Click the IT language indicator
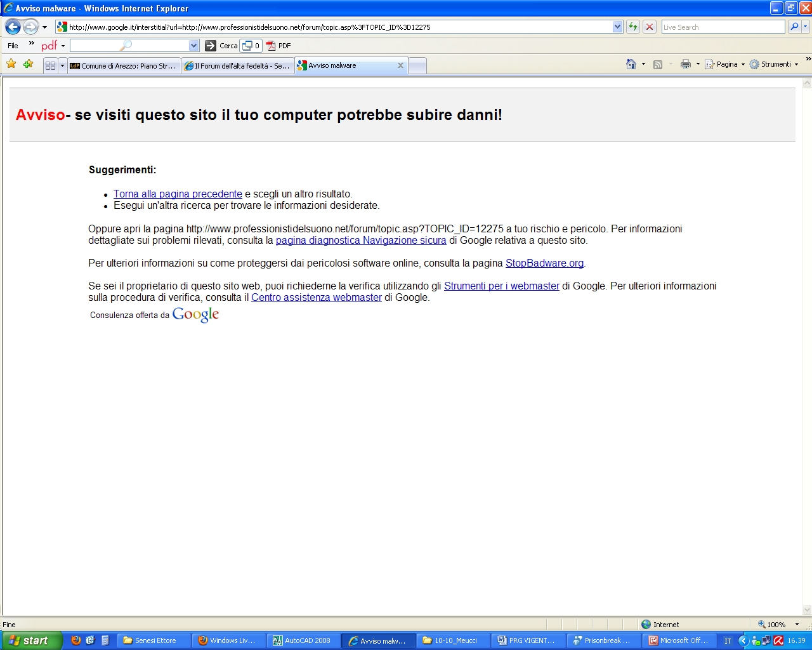Screen dimensions: 812x650 (x=728, y=641)
